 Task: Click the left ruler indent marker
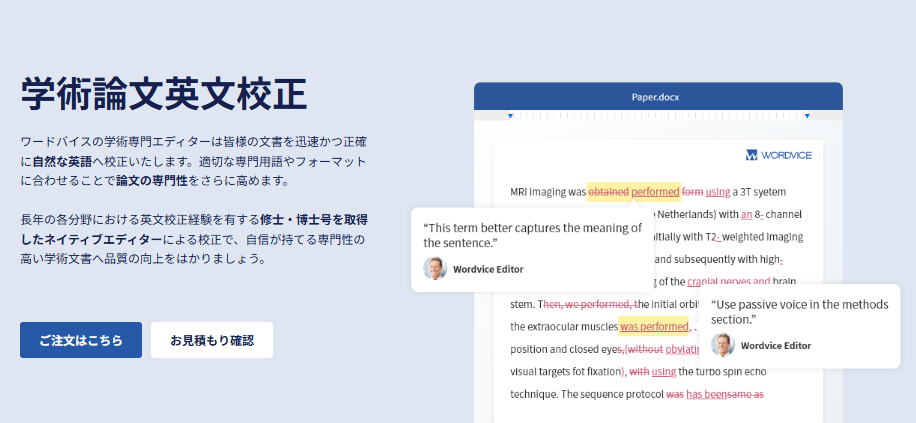511,116
